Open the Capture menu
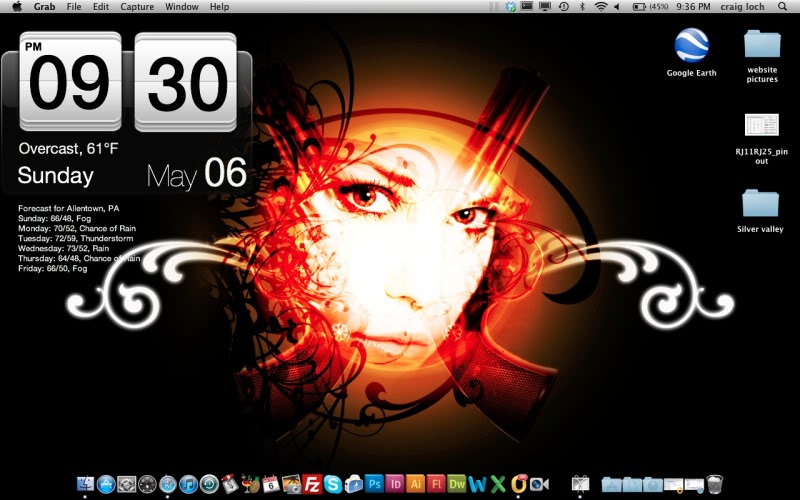Image resolution: width=800 pixels, height=500 pixels. click(137, 7)
